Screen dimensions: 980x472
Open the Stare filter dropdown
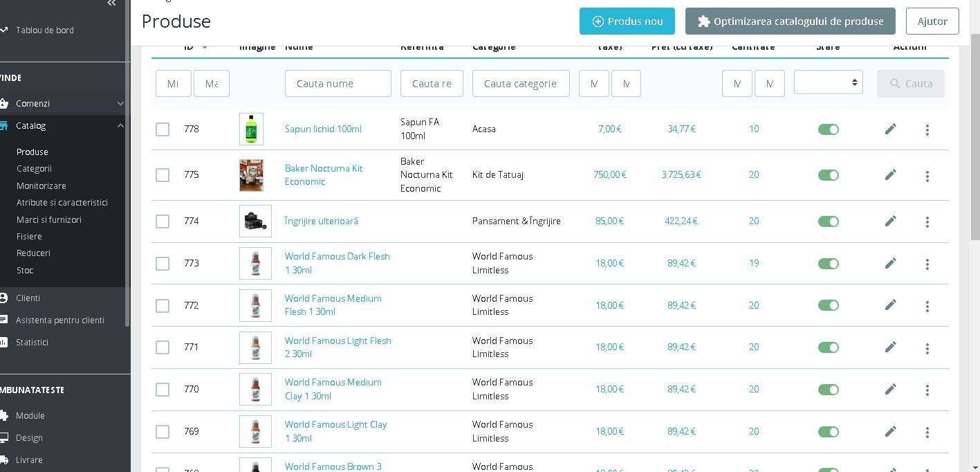tap(828, 82)
